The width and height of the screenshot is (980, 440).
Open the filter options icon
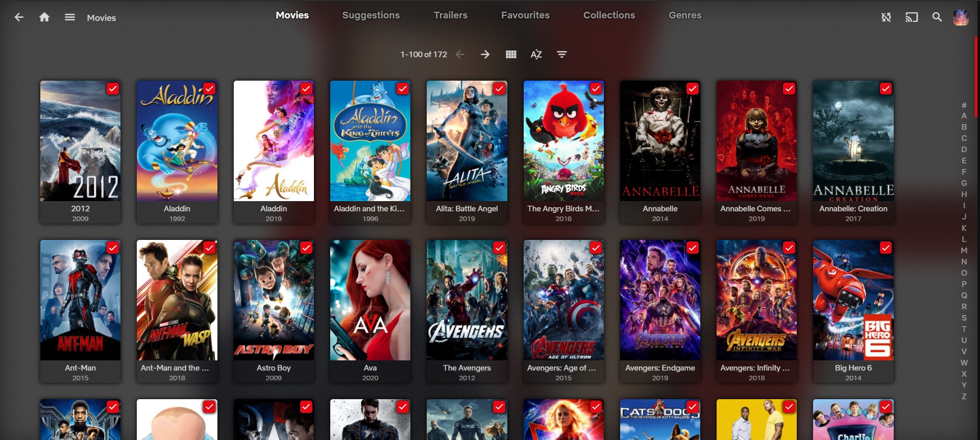point(561,54)
